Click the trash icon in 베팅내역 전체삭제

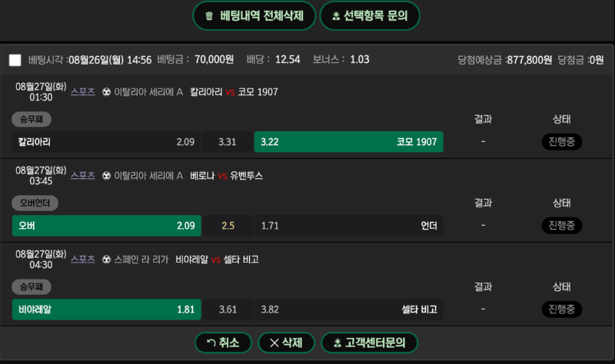pos(209,16)
